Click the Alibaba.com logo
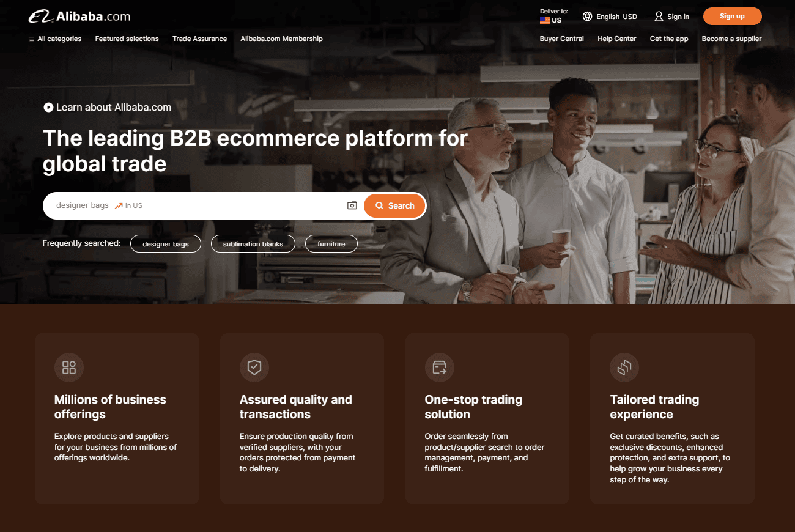This screenshot has width=795, height=532. [x=79, y=16]
